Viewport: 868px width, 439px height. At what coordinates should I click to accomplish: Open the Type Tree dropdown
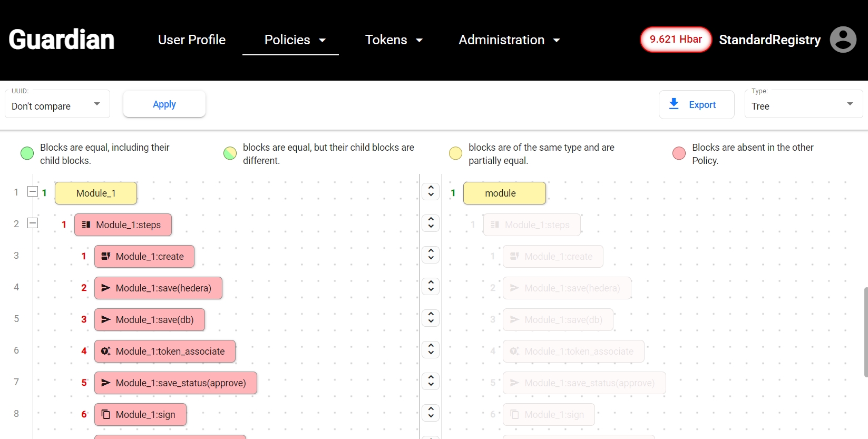(x=803, y=105)
